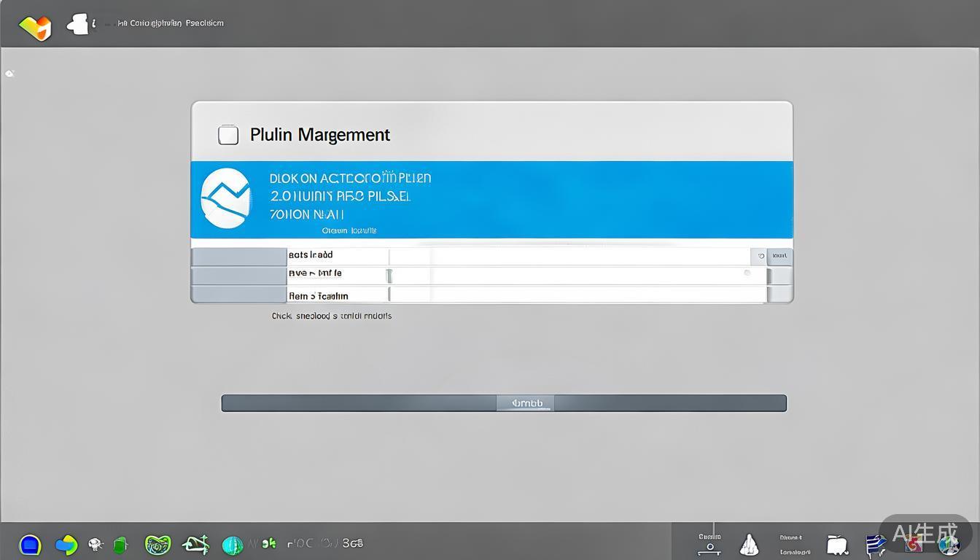Viewport: 980px width, 560px height.
Task: Click the small button at end of first row
Action: tap(780, 256)
